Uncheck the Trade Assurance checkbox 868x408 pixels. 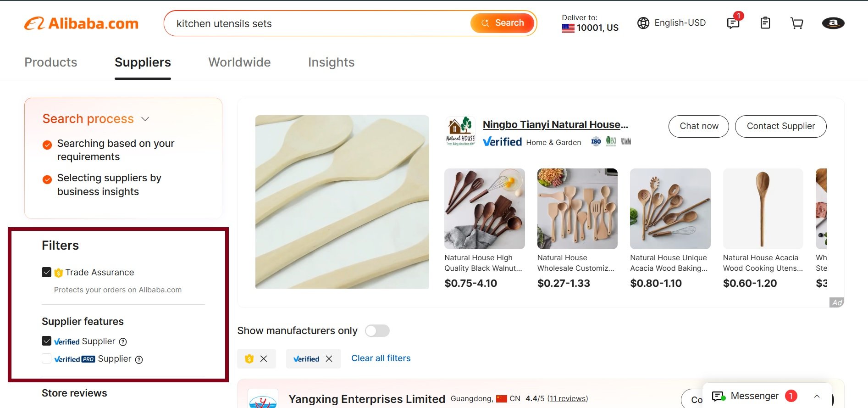(47, 273)
